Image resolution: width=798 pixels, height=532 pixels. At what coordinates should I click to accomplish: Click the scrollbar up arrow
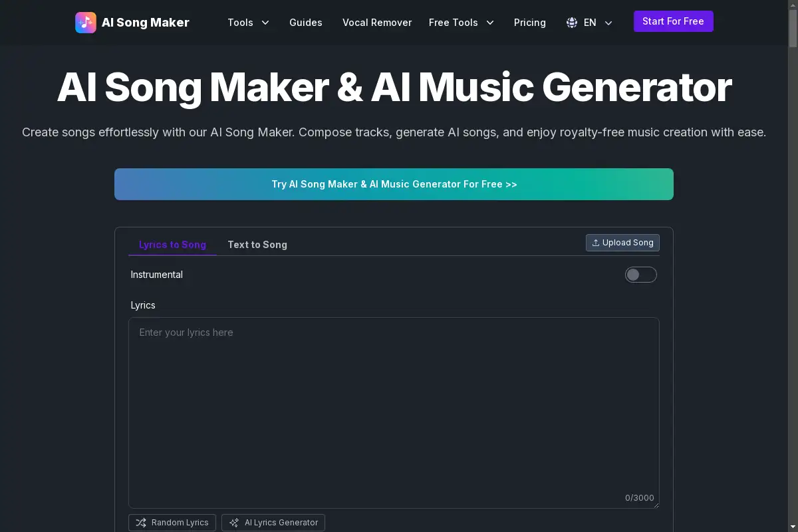[792, 5]
